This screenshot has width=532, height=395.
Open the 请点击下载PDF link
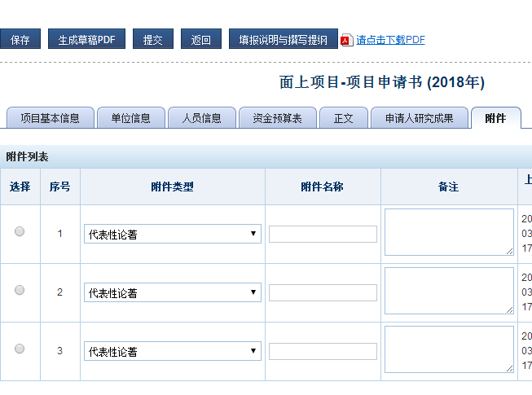(x=390, y=40)
